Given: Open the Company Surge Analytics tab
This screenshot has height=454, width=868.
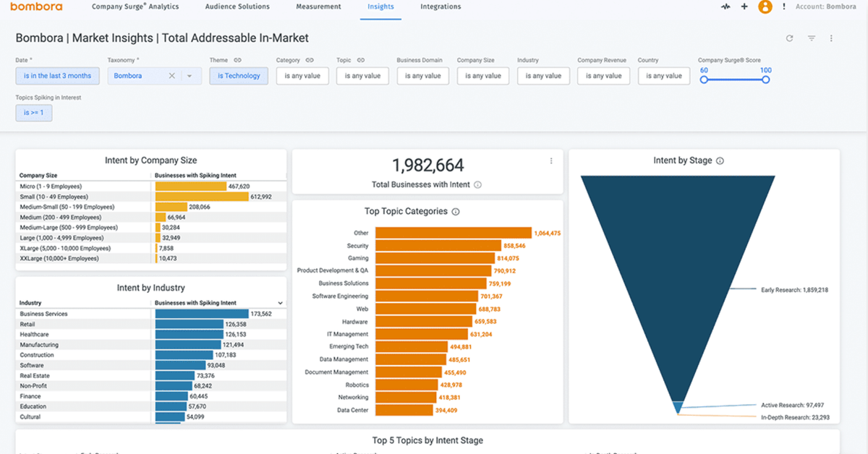Looking at the screenshot, I should point(135,7).
